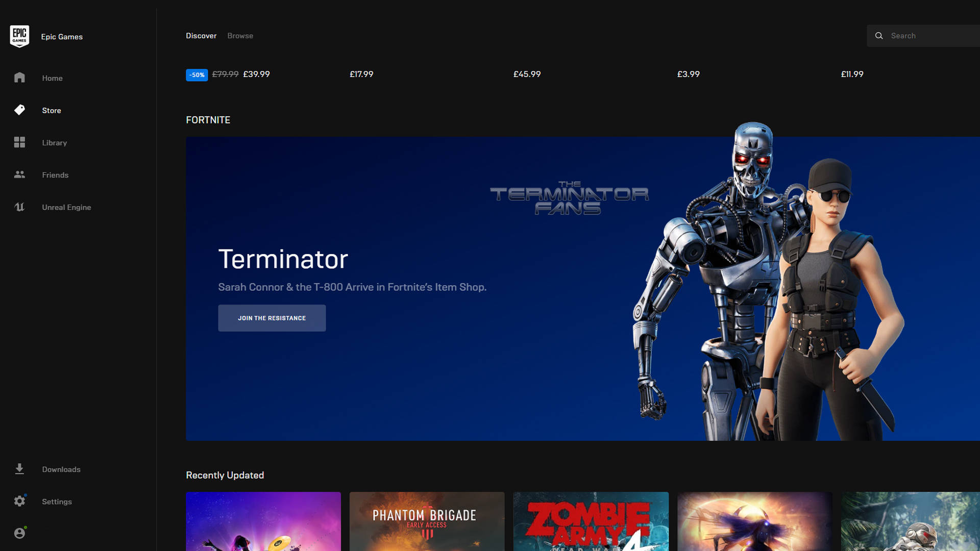Click the strikethrough £79.99 original price
This screenshot has height=551, width=980.
click(x=226, y=74)
